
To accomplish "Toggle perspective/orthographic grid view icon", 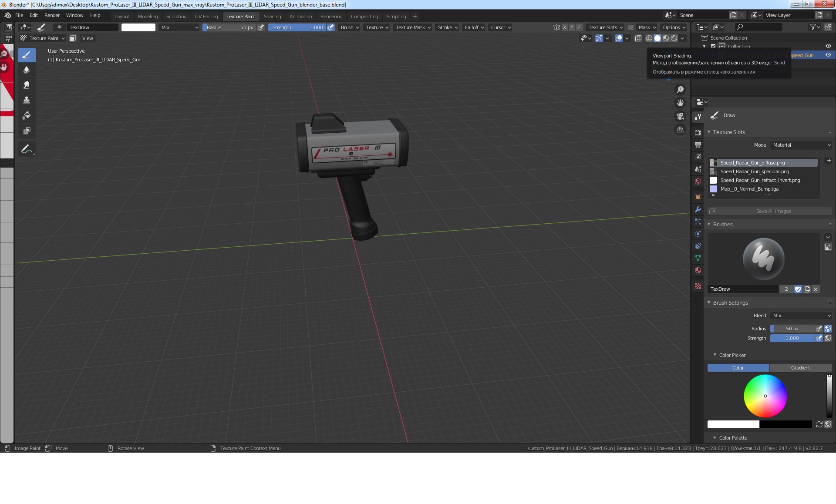I will click(x=680, y=130).
